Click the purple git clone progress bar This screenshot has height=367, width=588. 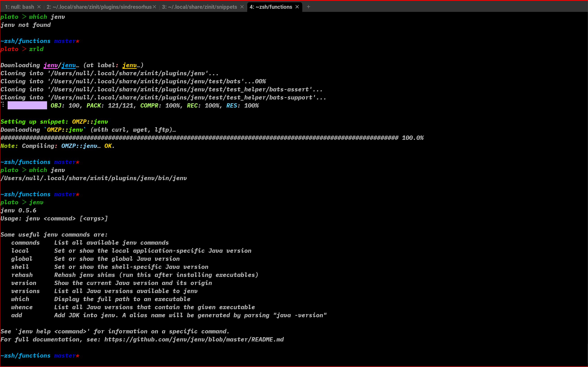[27, 106]
